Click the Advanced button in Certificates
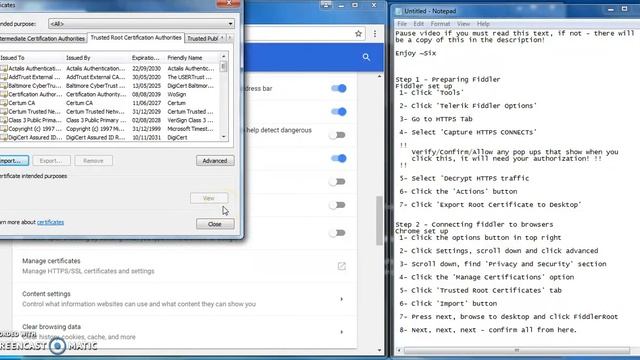The width and height of the screenshot is (640, 360). tap(215, 161)
